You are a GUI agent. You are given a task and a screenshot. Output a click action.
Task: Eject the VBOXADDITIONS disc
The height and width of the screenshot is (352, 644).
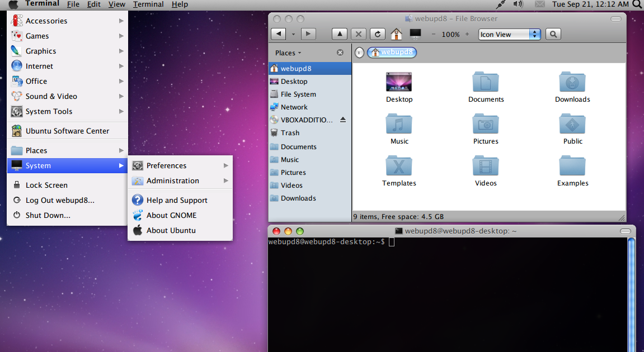click(x=343, y=120)
